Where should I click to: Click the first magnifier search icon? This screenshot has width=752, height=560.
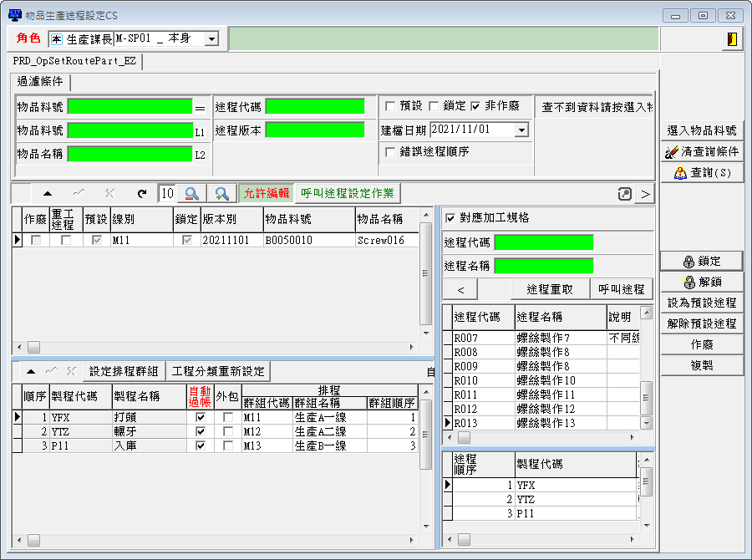[191, 193]
